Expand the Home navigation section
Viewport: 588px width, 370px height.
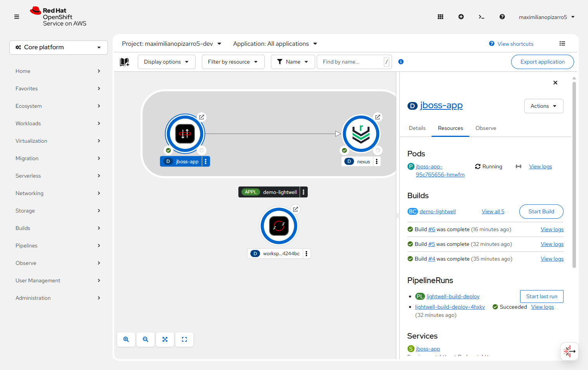(58, 71)
